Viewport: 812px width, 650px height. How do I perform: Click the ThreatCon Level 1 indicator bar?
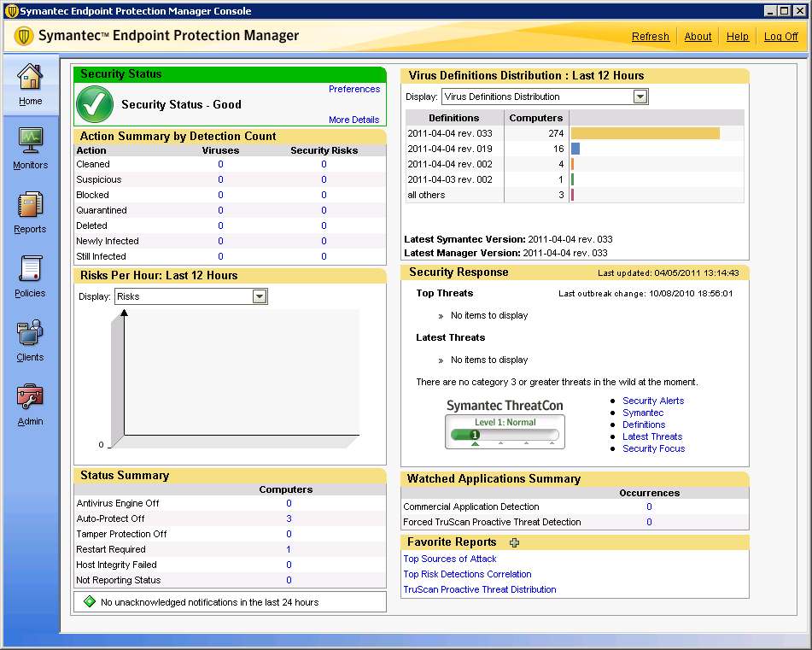[505, 435]
